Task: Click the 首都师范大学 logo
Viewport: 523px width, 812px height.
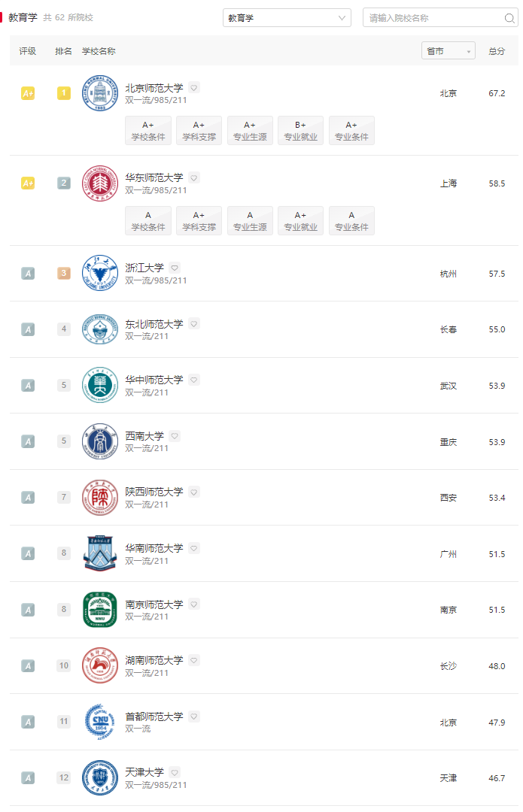Action: point(99,722)
